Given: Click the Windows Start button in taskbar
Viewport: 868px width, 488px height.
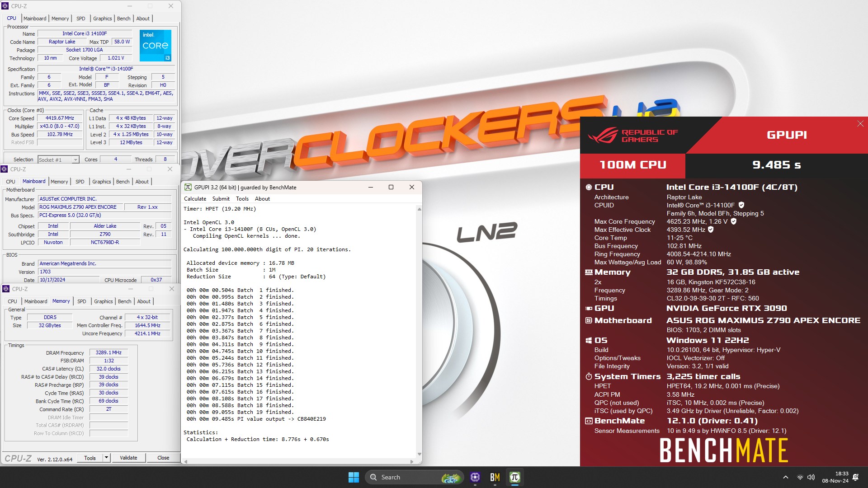Looking at the screenshot, I should [x=354, y=477].
